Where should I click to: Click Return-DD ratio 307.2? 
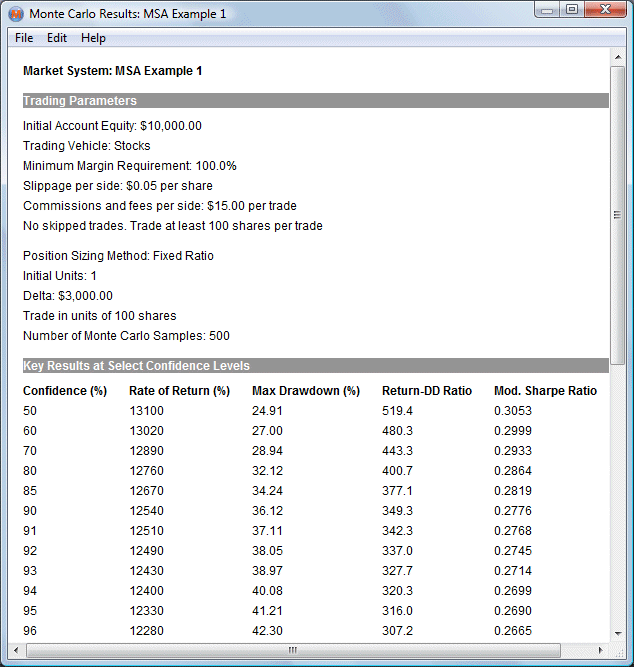pyautogui.click(x=397, y=631)
